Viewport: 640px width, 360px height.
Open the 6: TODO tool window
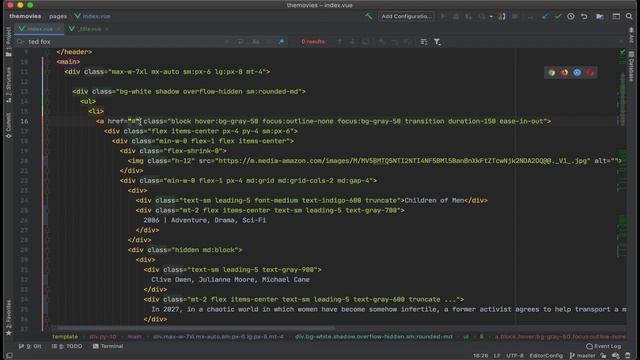coord(67,346)
